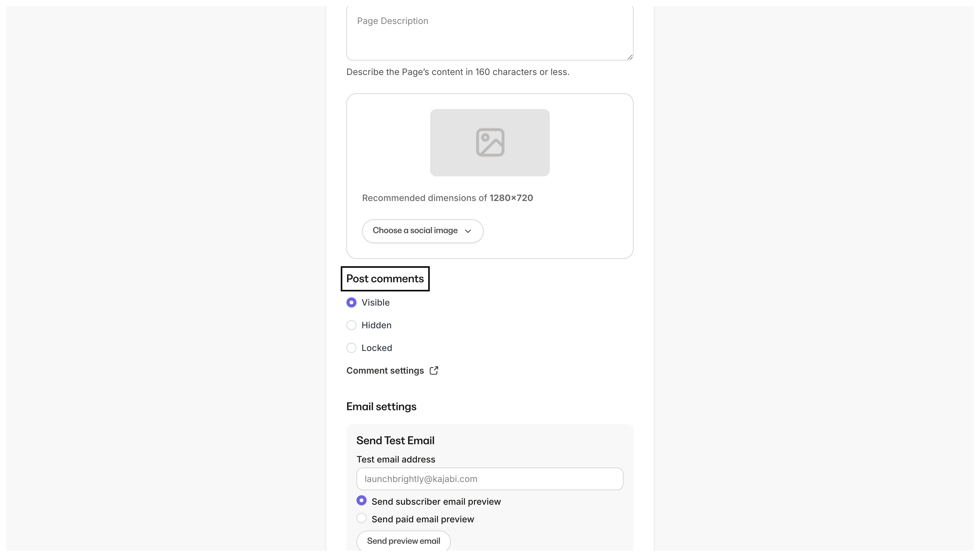Open the Comment settings link
This screenshot has width=980, height=557.
pos(385,371)
